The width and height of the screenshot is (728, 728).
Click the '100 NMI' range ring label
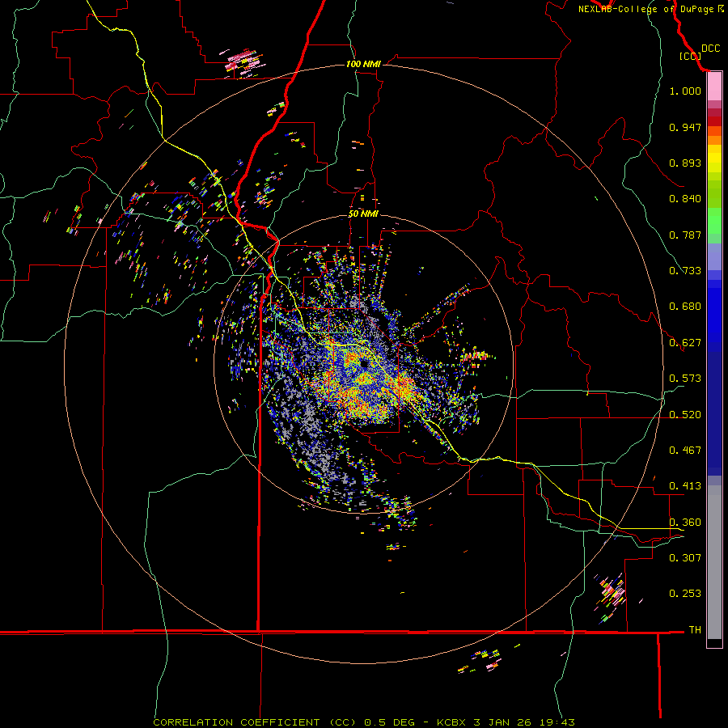(363, 64)
